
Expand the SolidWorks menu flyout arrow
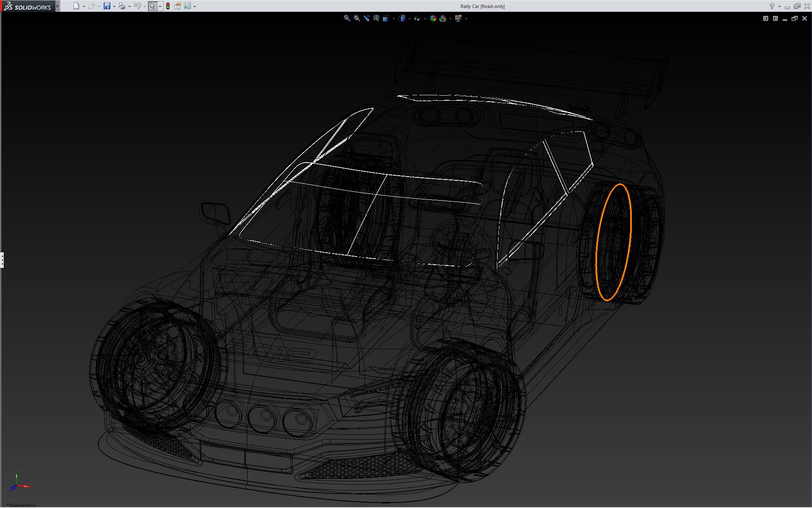(x=58, y=6)
